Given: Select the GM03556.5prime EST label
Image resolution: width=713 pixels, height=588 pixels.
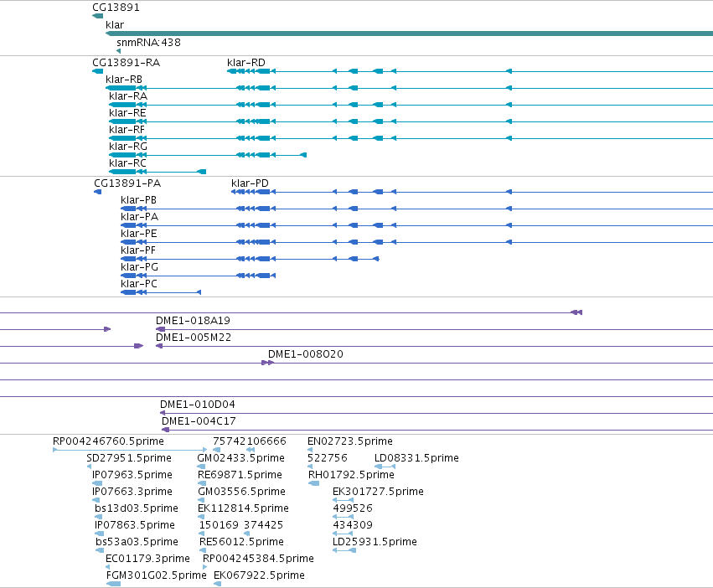Looking at the screenshot, I should coord(241,492).
